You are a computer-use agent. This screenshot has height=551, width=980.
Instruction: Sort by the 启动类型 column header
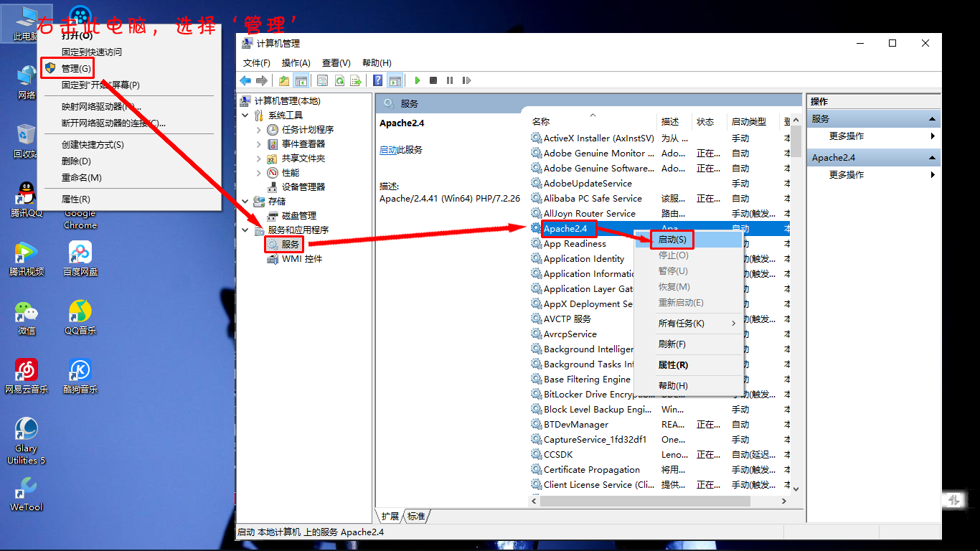tap(753, 122)
